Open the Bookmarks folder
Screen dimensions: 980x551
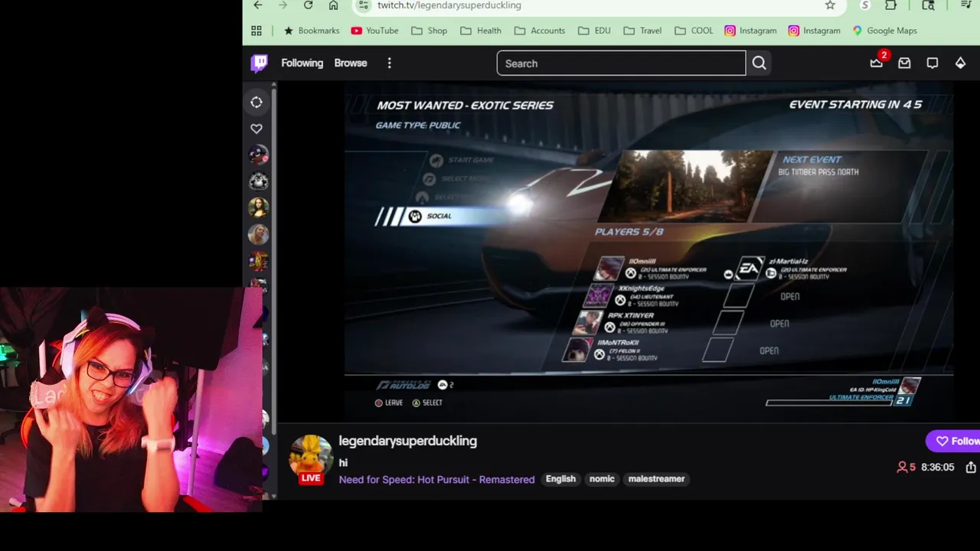[311, 31]
